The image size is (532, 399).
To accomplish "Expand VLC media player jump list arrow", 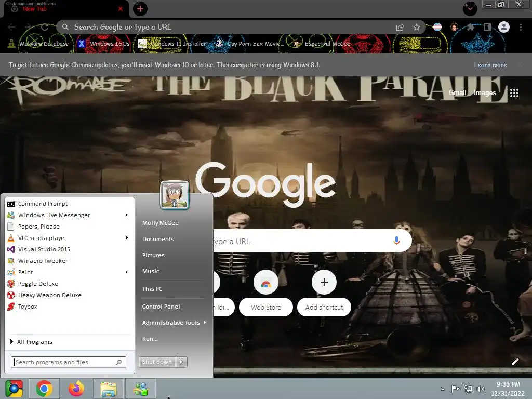I will pyautogui.click(x=127, y=237).
